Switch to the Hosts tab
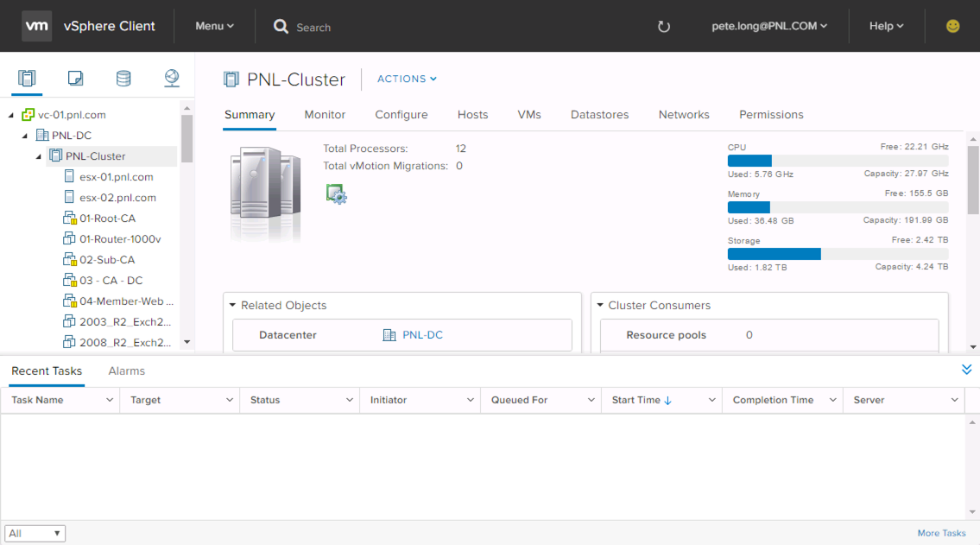This screenshot has width=980, height=545. (472, 115)
